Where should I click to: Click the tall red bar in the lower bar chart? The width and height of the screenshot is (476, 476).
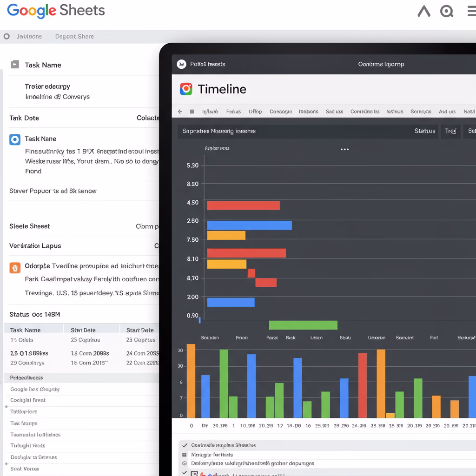[363, 385]
